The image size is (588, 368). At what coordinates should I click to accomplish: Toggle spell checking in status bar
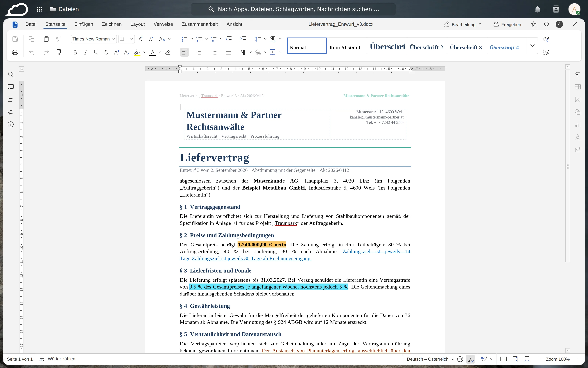click(470, 359)
